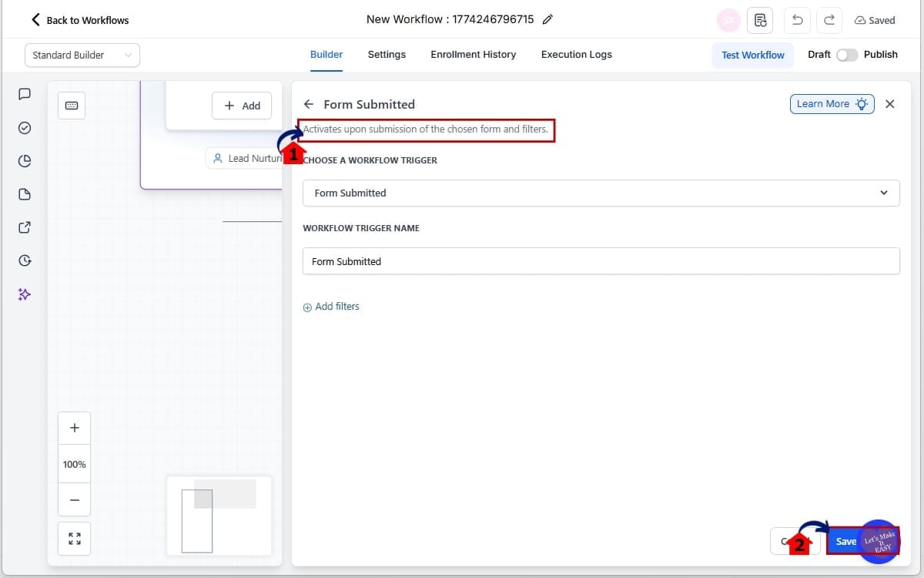This screenshot has height=578, width=924.
Task: Open the Standard Builder dropdown
Action: pos(82,55)
